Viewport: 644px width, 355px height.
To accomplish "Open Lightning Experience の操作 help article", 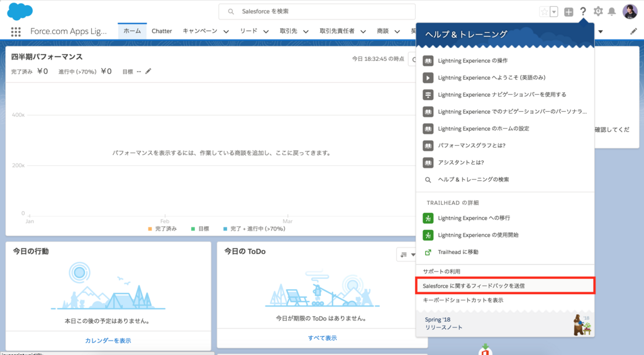I will click(473, 61).
